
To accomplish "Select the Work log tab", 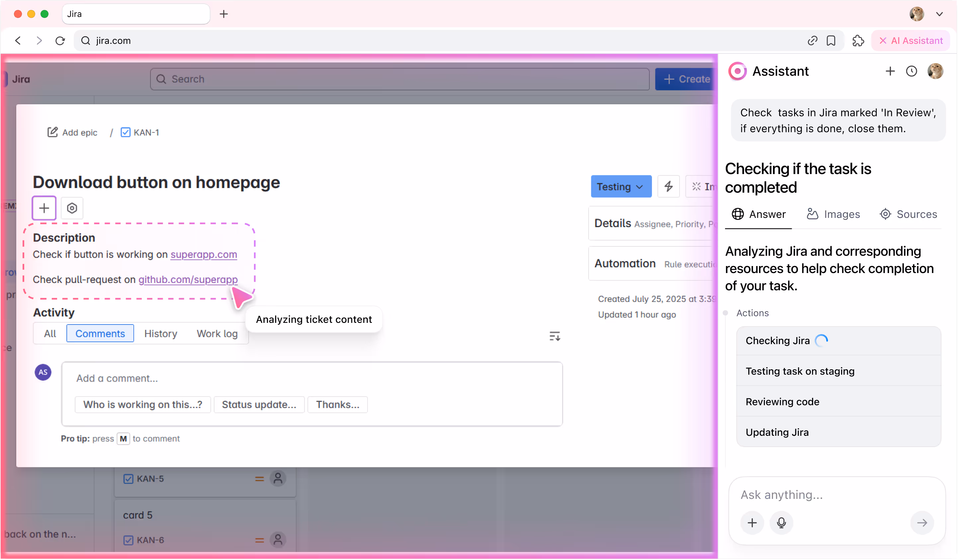I will point(217,333).
